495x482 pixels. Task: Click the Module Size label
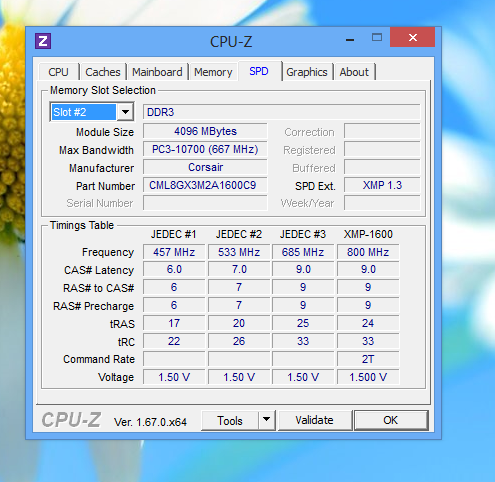point(105,132)
